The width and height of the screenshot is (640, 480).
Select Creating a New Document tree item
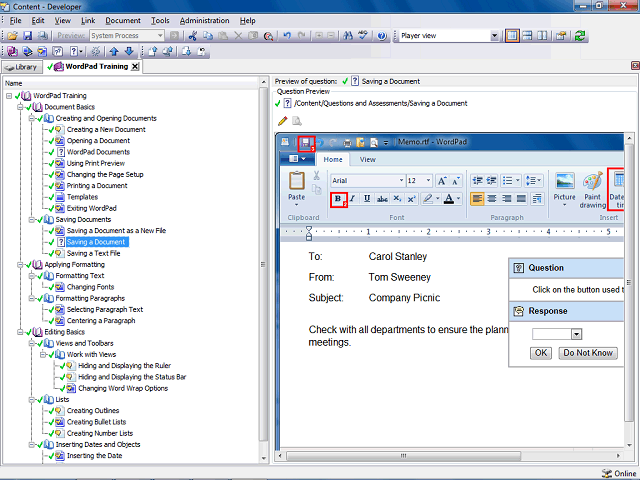[x=106, y=130]
